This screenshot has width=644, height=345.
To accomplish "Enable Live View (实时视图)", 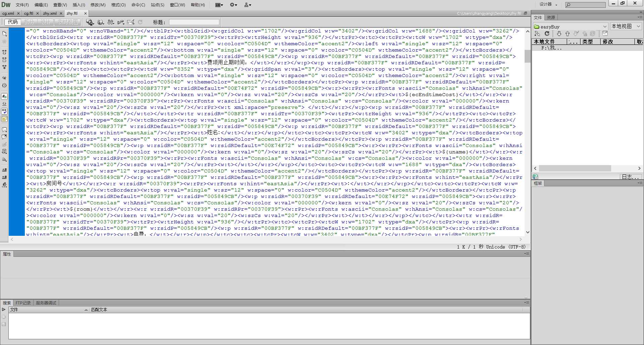I will tap(67, 22).
